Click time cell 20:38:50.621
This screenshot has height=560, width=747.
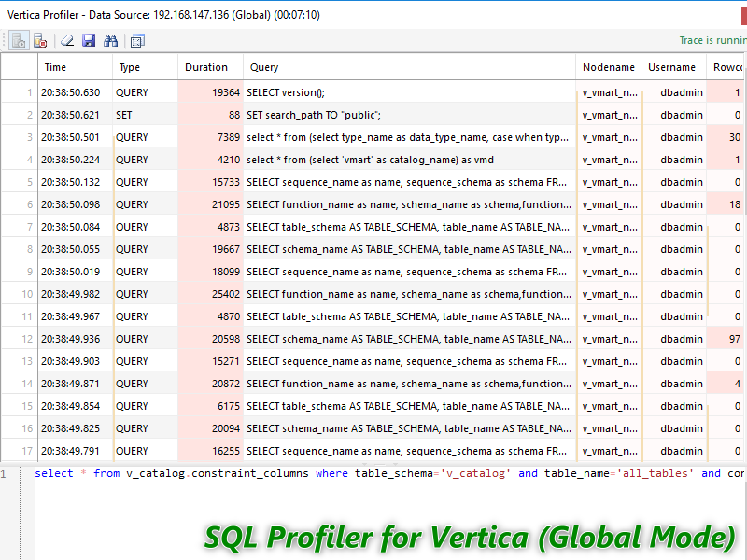coord(76,115)
